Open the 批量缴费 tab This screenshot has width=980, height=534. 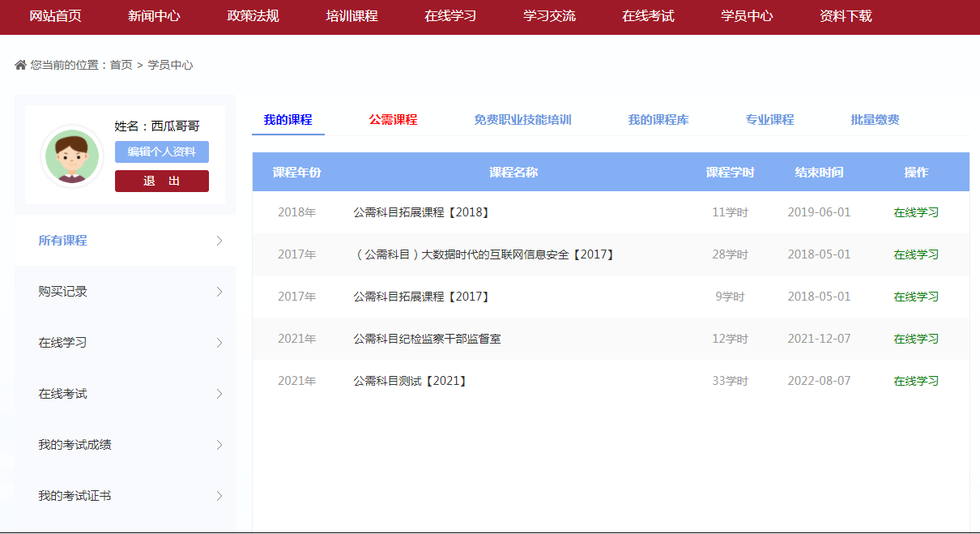tap(875, 120)
